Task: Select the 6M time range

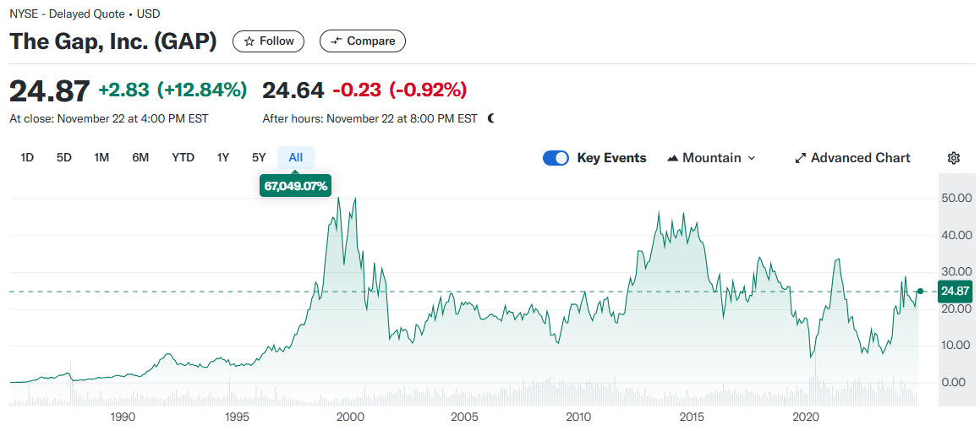Action: (140, 157)
